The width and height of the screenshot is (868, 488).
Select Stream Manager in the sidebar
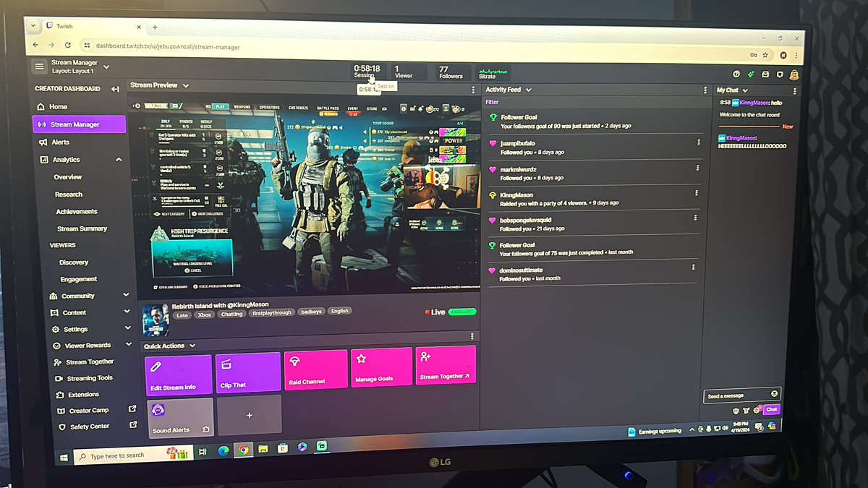[x=79, y=124]
